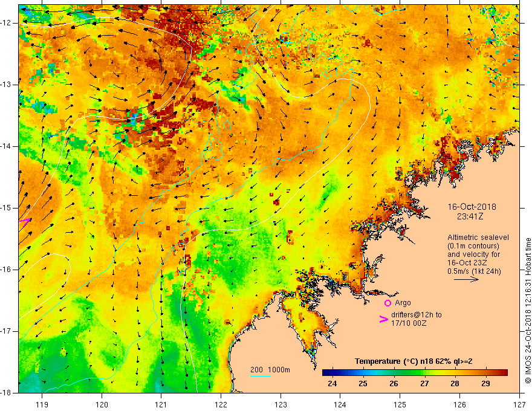
Task: Click the longitude axis label "126"
Action: 459,404
